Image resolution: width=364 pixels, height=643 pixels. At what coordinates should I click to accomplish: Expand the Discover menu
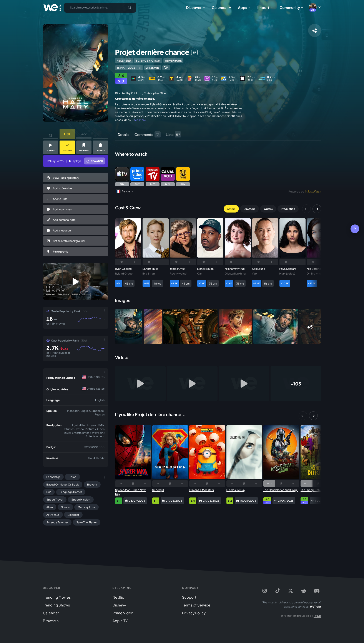pyautogui.click(x=195, y=8)
